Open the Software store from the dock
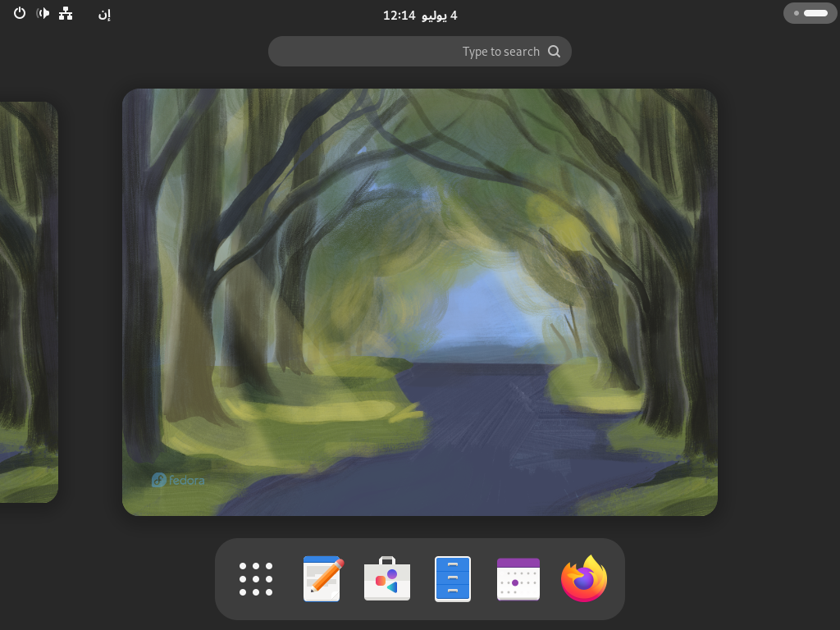The image size is (840, 630). [387, 579]
